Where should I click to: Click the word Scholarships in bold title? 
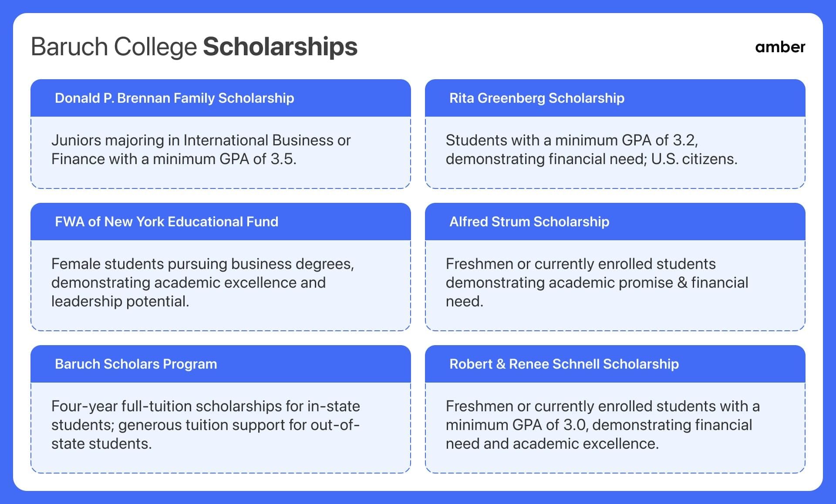point(280,47)
